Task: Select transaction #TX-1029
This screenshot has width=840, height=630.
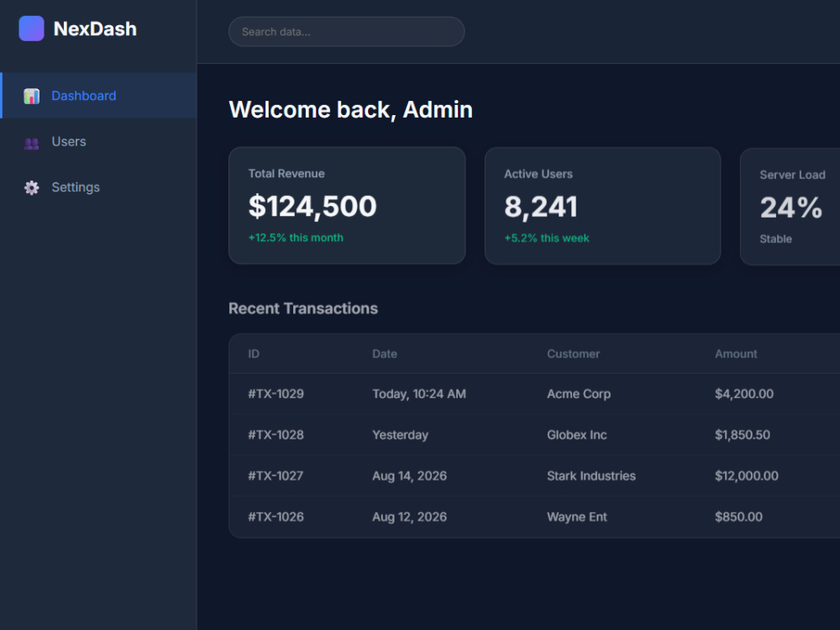Action: pyautogui.click(x=276, y=394)
